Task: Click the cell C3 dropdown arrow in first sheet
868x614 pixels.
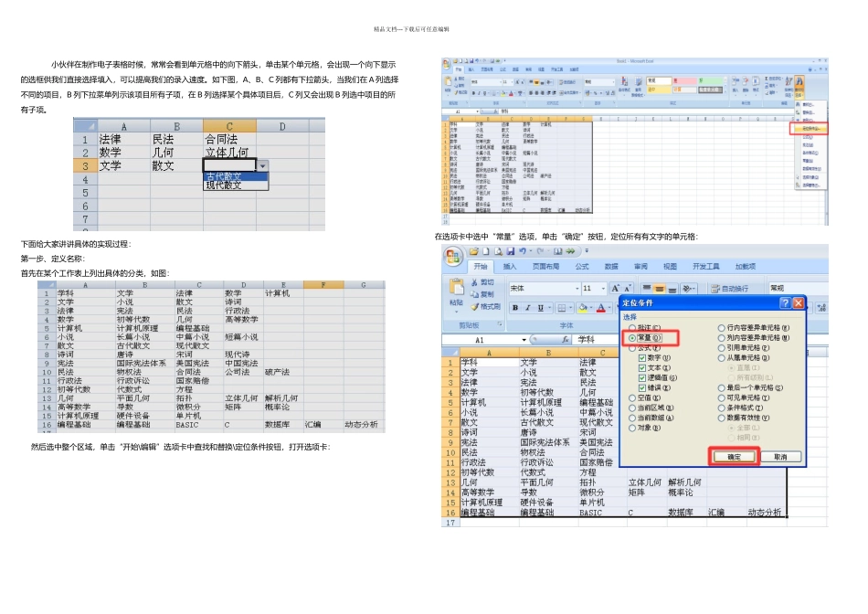Action: coord(262,165)
